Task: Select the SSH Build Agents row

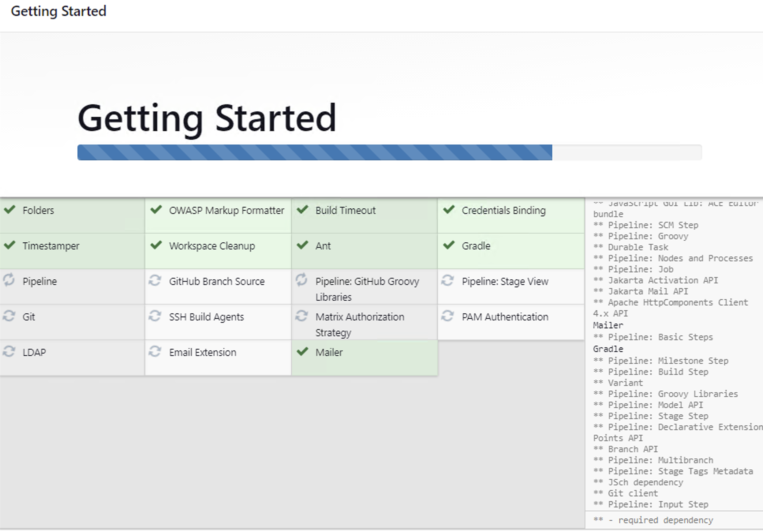Action: tap(206, 316)
